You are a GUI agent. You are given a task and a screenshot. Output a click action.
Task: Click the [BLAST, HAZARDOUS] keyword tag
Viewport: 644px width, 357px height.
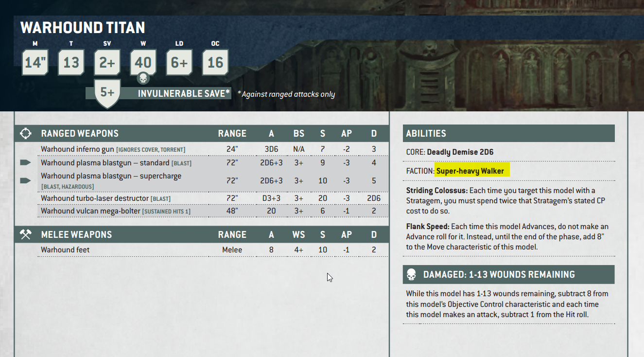coord(68,187)
